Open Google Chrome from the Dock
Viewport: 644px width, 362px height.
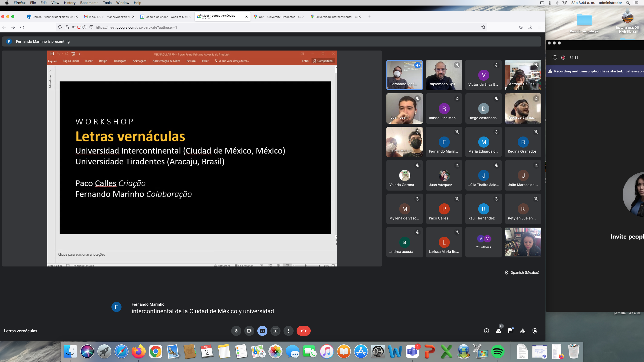155,351
